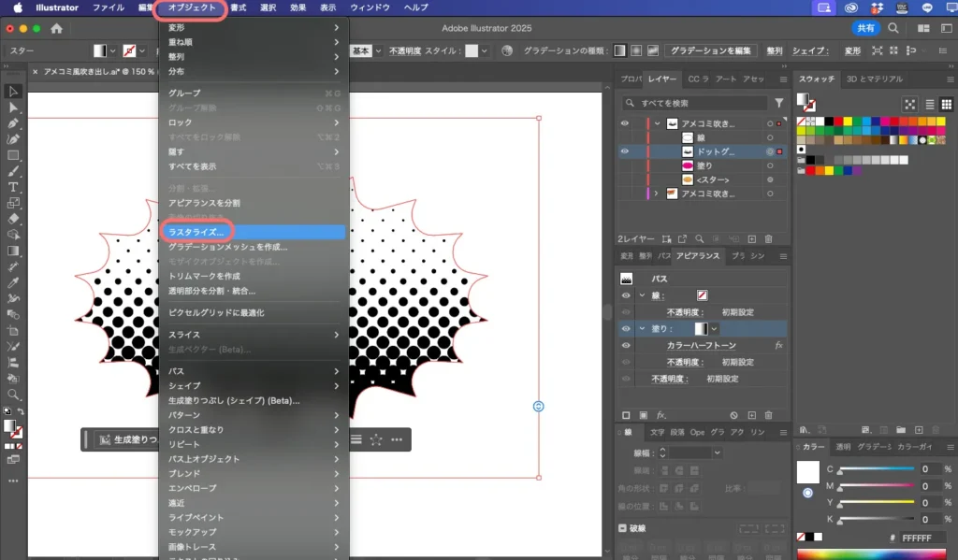Expand the パス submenu arrow
This screenshot has width=958, height=560.
336,371
